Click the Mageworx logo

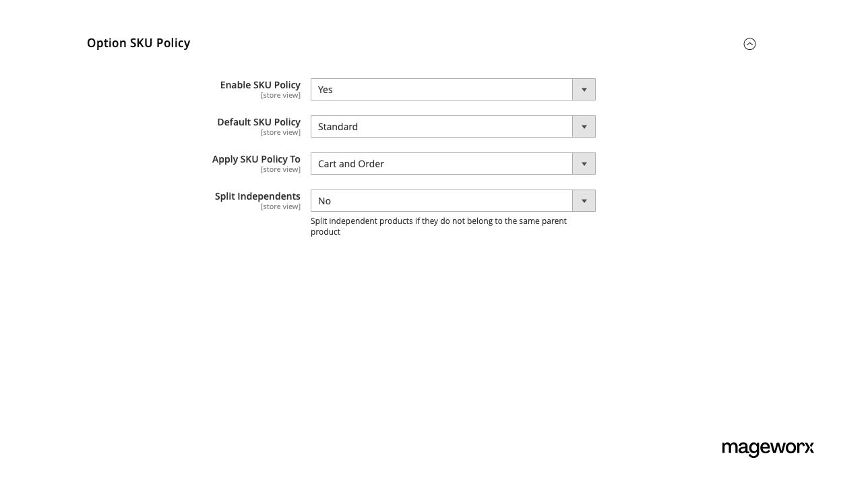click(x=768, y=449)
